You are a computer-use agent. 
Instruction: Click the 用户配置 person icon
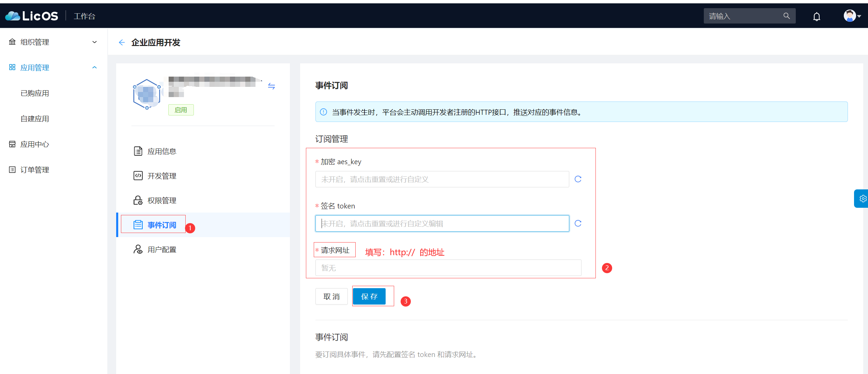(x=138, y=249)
